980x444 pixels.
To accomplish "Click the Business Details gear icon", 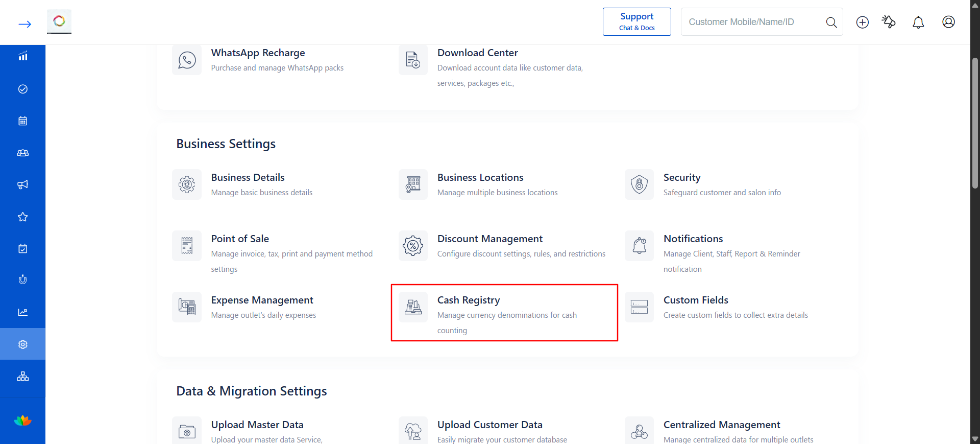I will [187, 184].
